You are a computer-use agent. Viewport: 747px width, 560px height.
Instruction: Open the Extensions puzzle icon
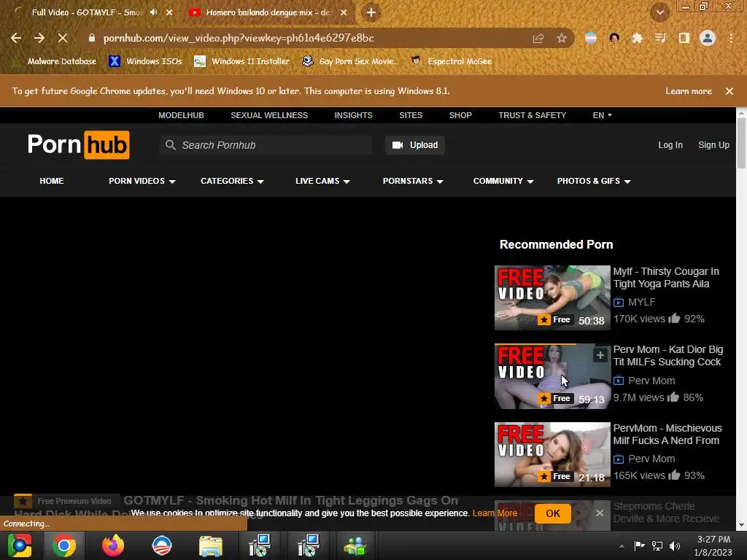637,38
